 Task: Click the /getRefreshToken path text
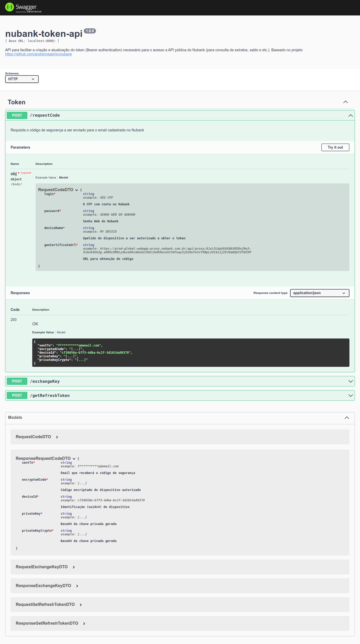pos(50,395)
